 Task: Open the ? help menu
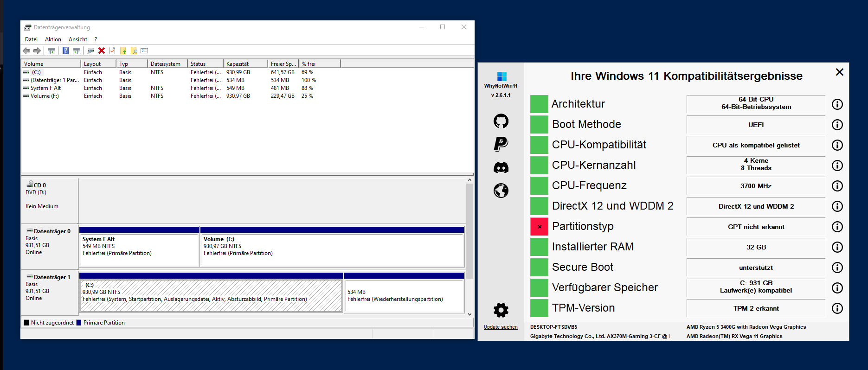click(x=96, y=39)
